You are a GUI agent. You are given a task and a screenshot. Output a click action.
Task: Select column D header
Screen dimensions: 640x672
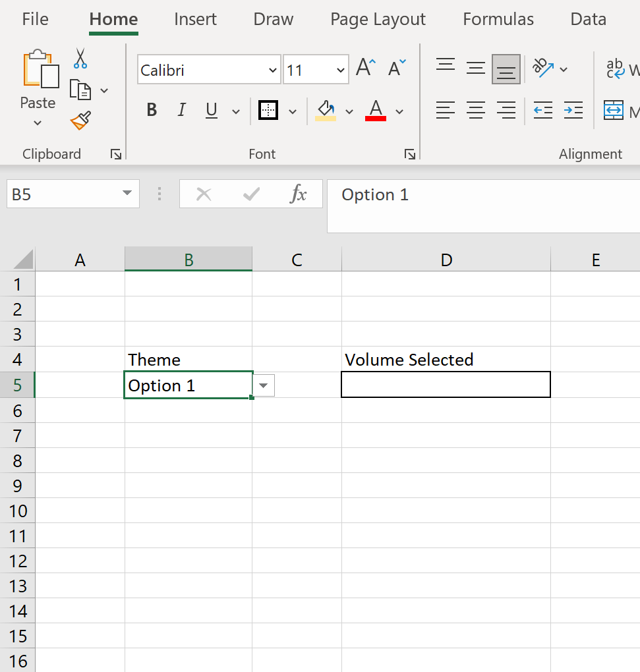coord(446,260)
